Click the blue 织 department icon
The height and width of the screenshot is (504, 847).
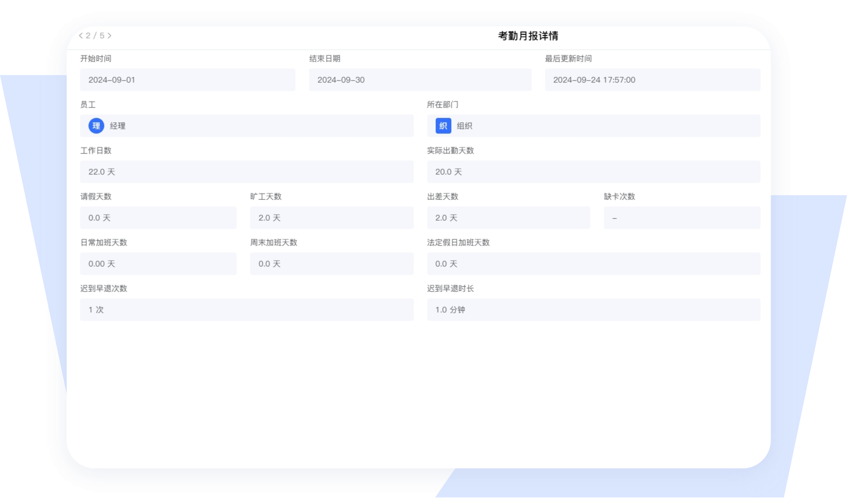coord(443,126)
